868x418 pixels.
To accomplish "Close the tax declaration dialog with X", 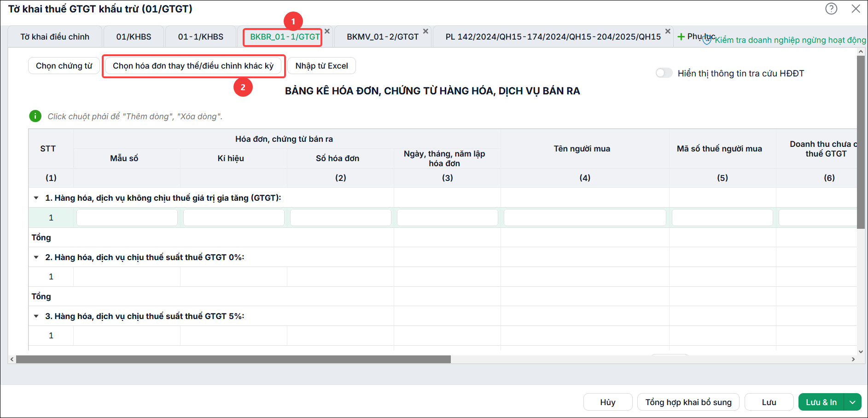I will [856, 9].
